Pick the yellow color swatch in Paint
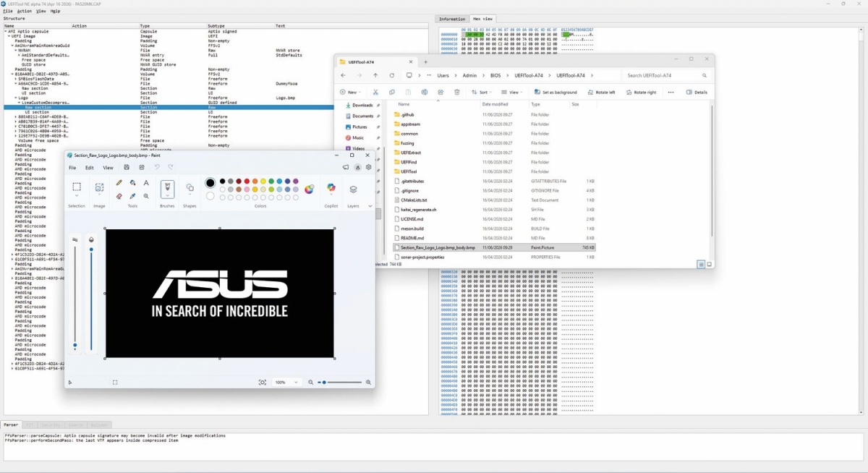868x473 pixels. click(x=263, y=181)
